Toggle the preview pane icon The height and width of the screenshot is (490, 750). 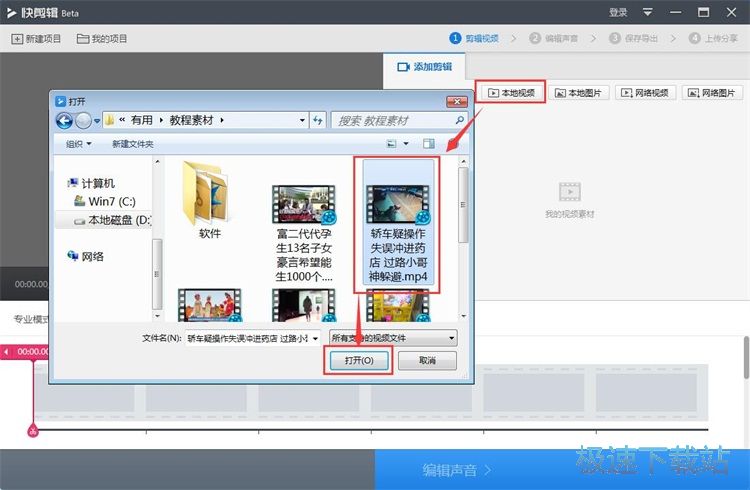pos(429,144)
